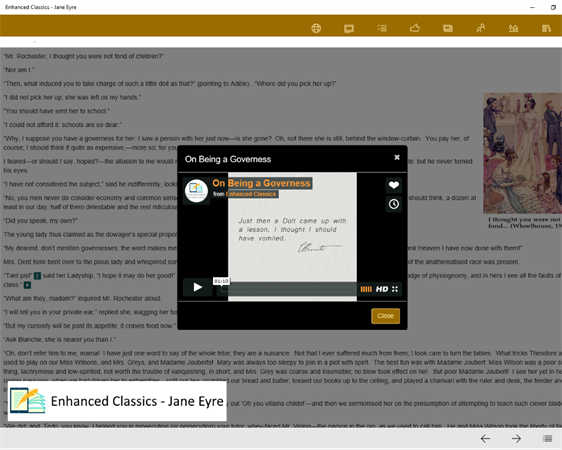This screenshot has width=562, height=450.
Task: Restore the application window
Action: 553,7
